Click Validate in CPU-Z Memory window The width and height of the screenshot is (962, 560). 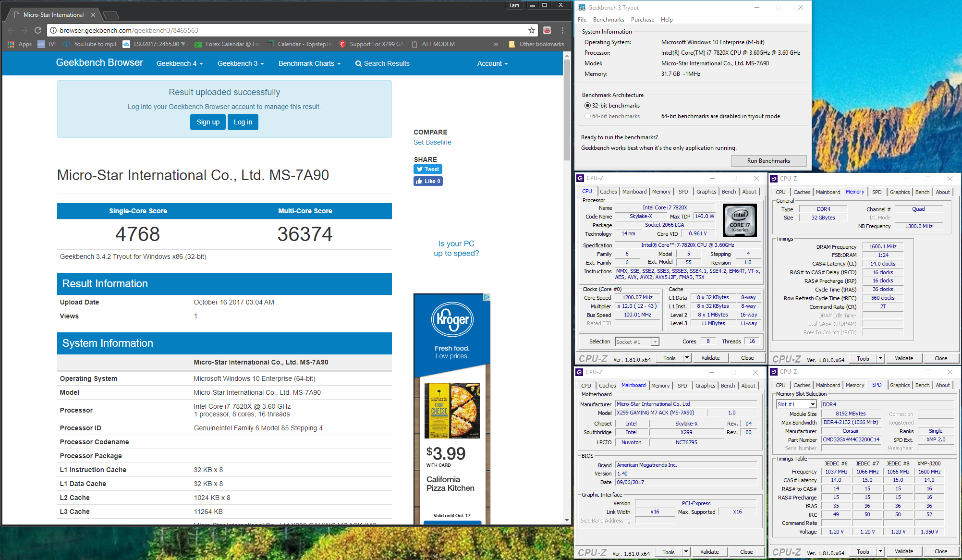coord(904,358)
